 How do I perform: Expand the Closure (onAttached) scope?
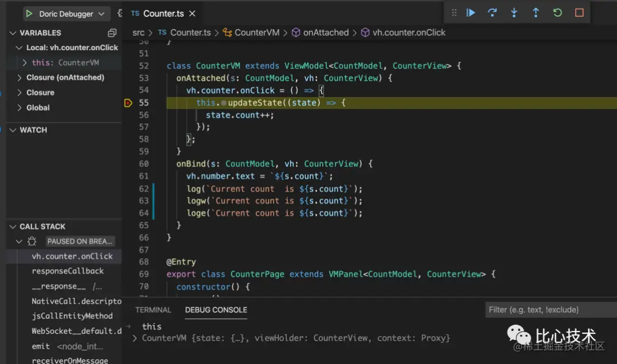(x=19, y=78)
